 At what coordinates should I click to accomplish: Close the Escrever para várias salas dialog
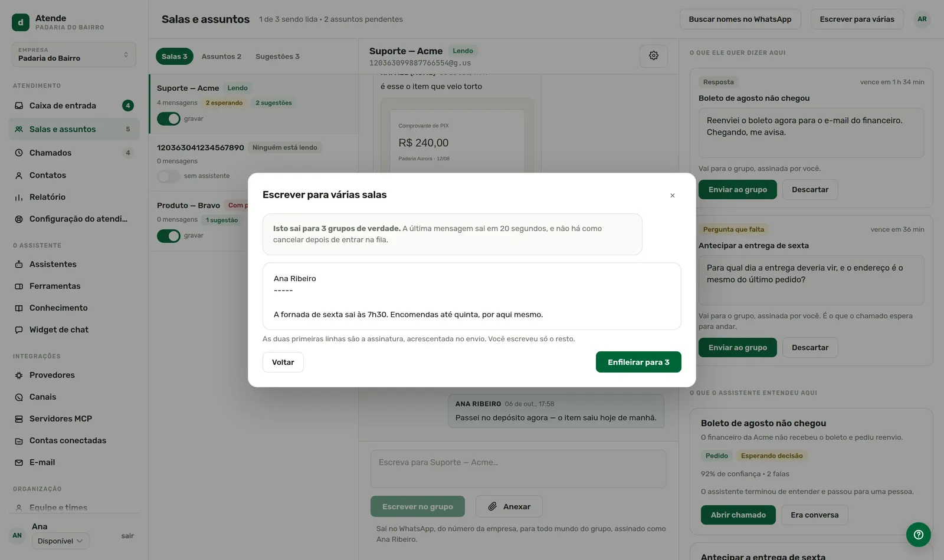[672, 196]
